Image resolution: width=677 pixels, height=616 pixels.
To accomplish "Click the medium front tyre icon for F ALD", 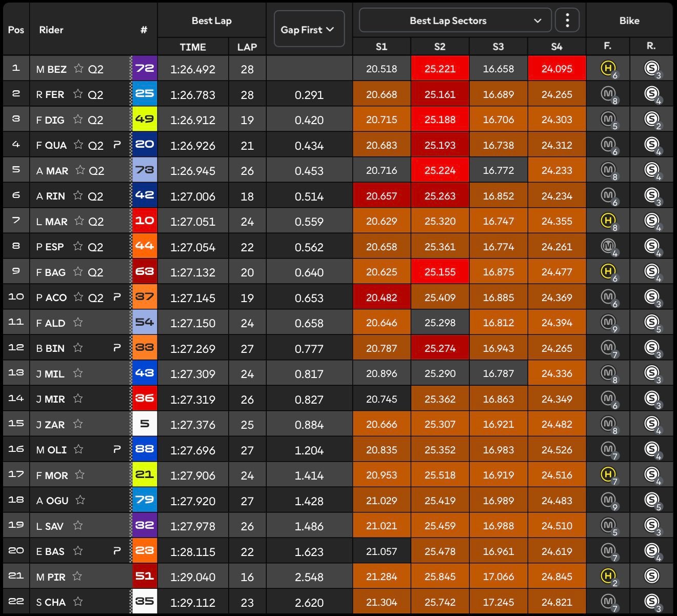I will click(608, 322).
